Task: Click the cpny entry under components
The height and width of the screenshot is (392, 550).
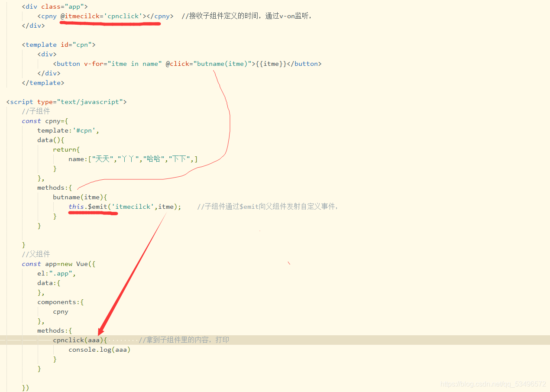Action: (61, 311)
